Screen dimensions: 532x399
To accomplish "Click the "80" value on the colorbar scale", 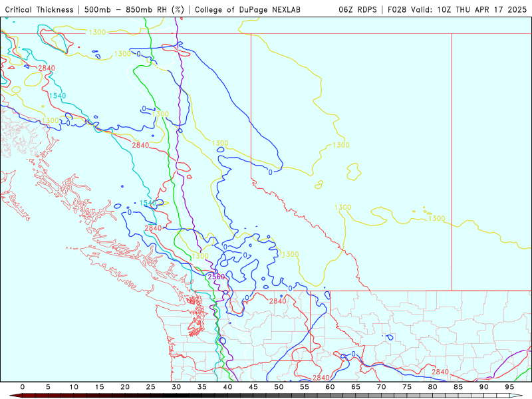I will 433,387.
